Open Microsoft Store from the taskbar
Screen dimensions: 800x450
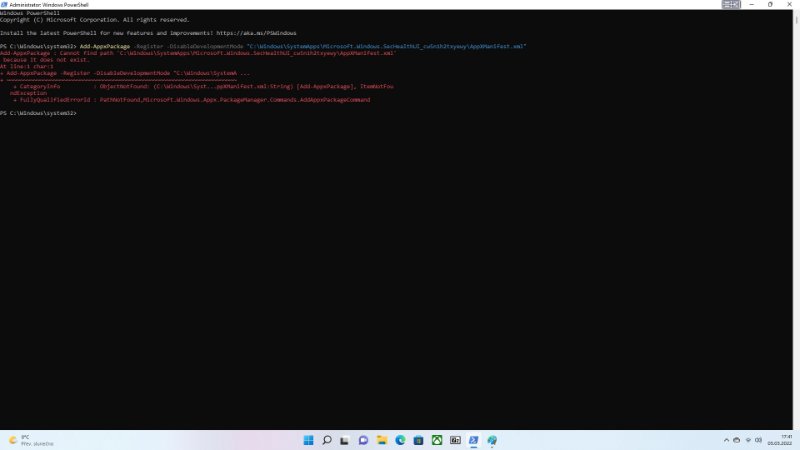tap(418, 440)
